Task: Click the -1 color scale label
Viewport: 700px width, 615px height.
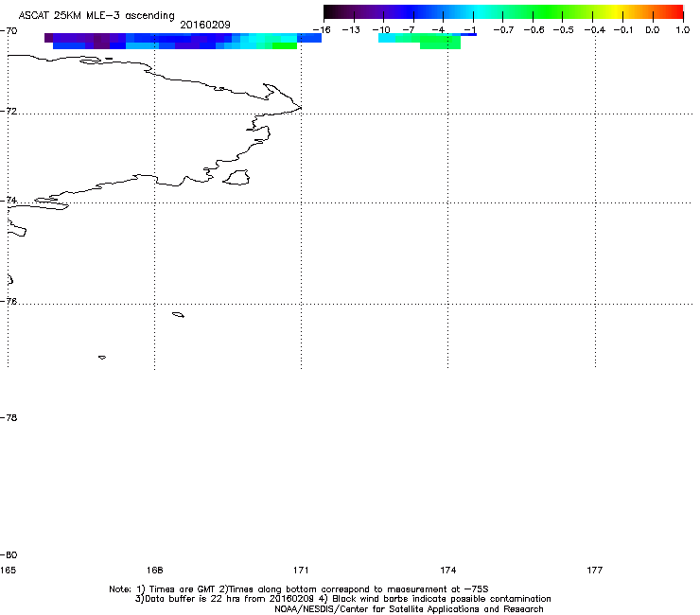Action: 469,30
